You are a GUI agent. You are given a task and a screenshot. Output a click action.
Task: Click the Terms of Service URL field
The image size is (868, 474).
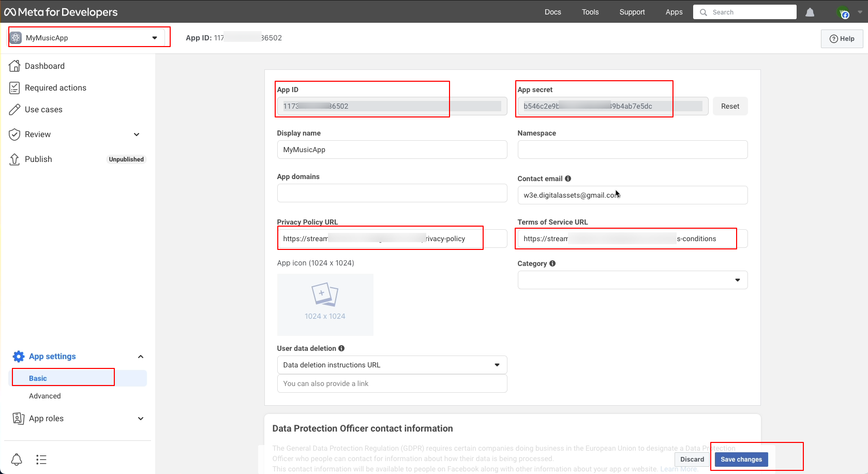point(632,239)
